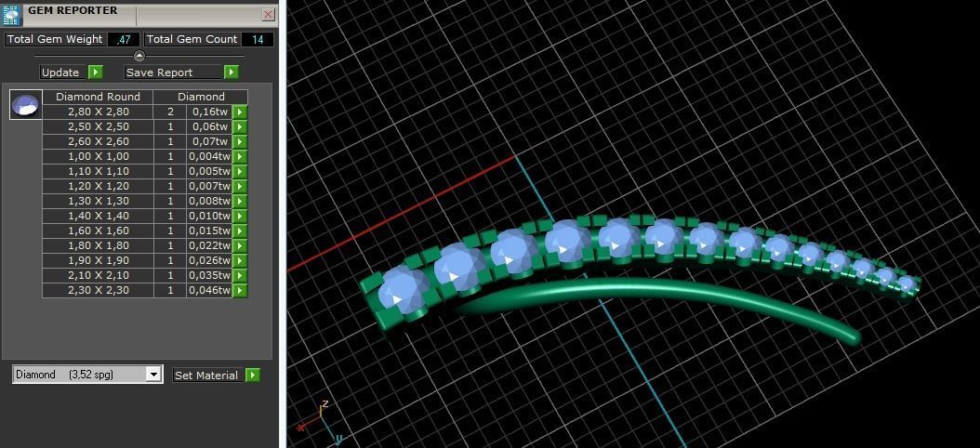
Task: Click green arrow for 2,50 X 2,50 row
Action: click(239, 126)
